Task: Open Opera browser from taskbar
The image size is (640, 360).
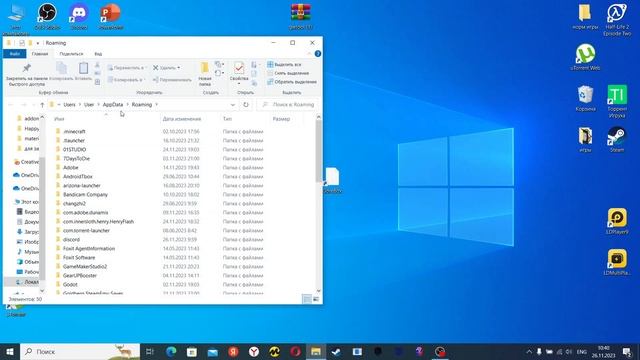Action: [296, 351]
